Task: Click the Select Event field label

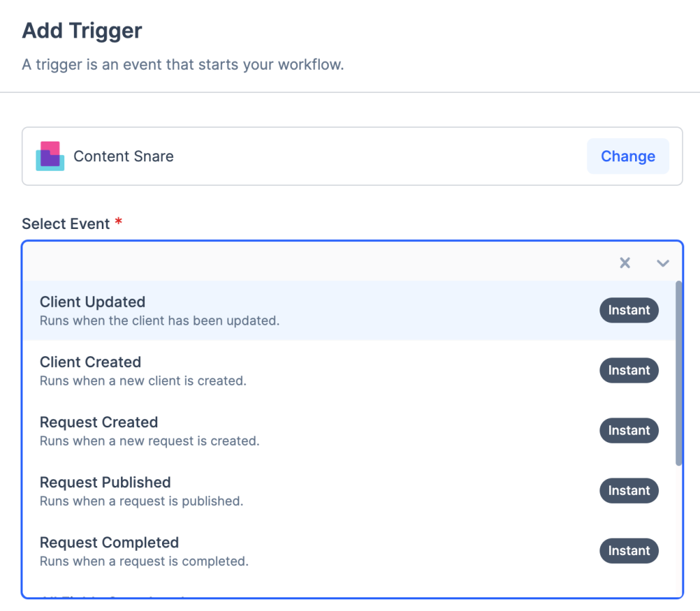Action: pyautogui.click(x=66, y=224)
